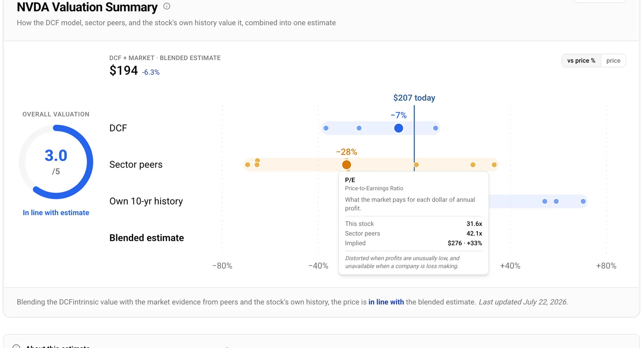Click the rightmost Own 10-yr history dot
The height and width of the screenshot is (348, 644).
coord(583,201)
